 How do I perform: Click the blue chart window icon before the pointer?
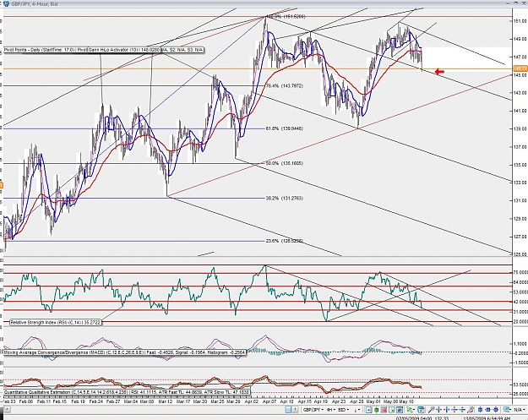point(400,410)
